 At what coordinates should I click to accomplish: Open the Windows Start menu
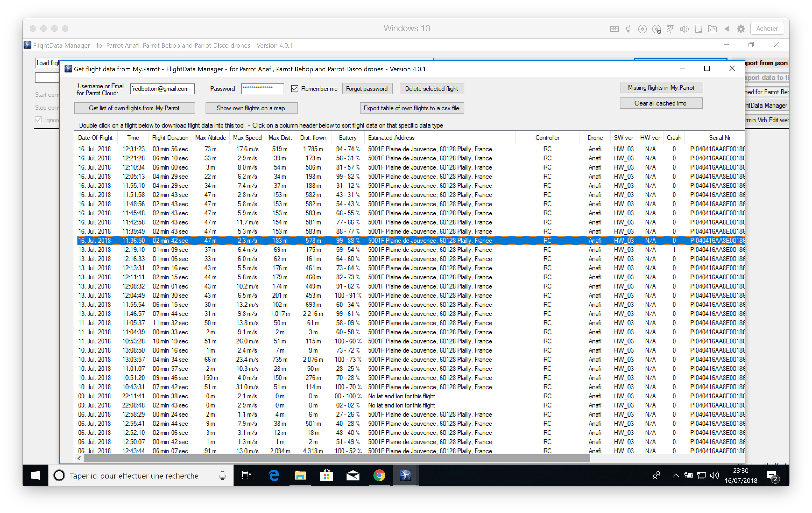tap(36, 475)
